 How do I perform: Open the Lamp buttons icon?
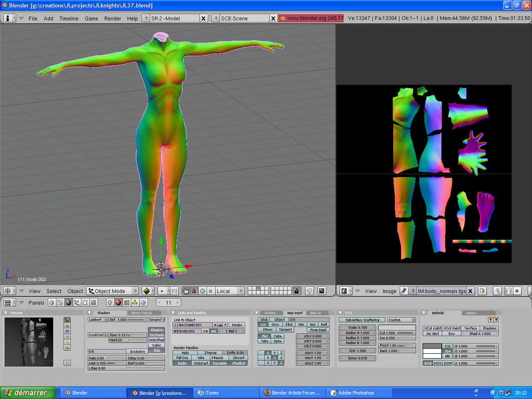tap(110, 302)
